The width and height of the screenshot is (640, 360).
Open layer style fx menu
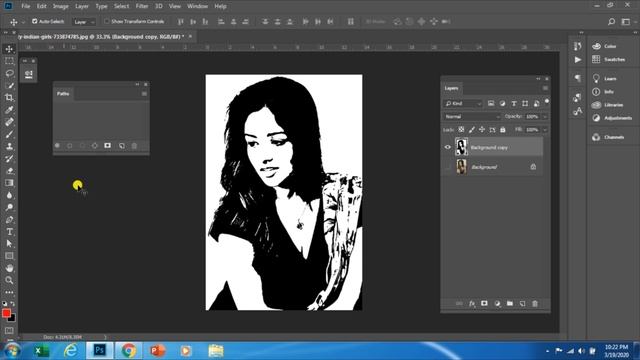tap(472, 304)
